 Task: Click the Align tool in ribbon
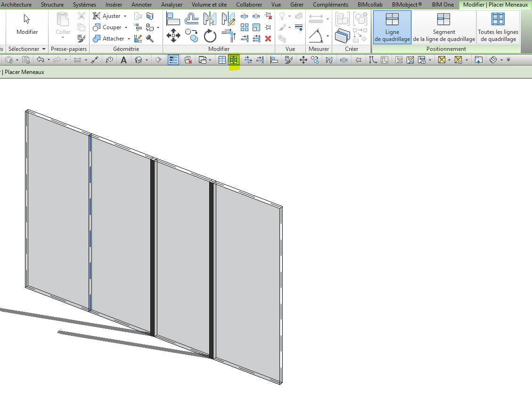click(173, 18)
